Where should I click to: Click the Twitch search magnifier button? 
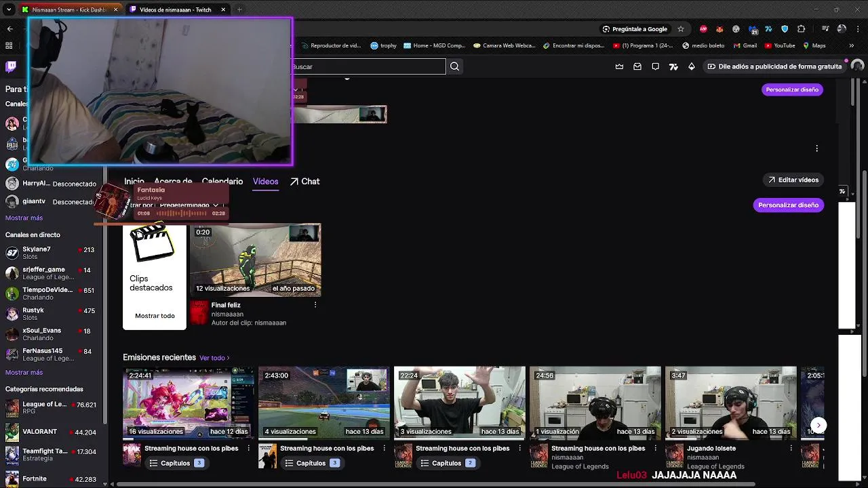point(454,66)
